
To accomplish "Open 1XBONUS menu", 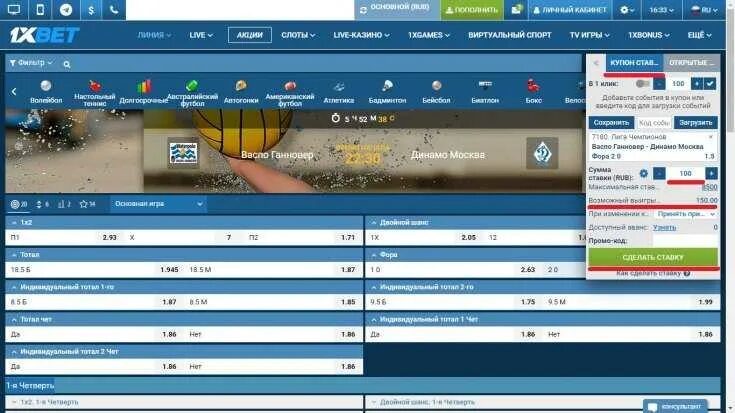I will (649, 35).
